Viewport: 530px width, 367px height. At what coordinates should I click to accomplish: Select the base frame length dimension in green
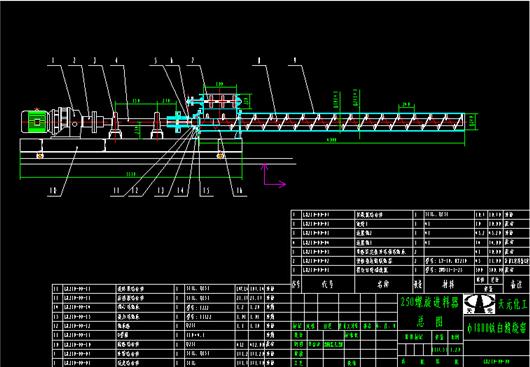(x=131, y=175)
